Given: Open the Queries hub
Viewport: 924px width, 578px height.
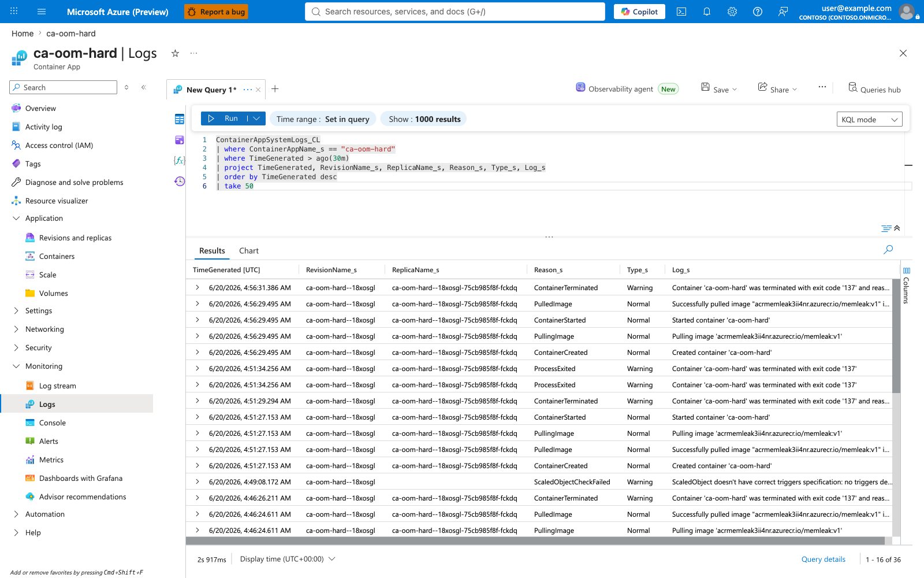Looking at the screenshot, I should pyautogui.click(x=874, y=89).
